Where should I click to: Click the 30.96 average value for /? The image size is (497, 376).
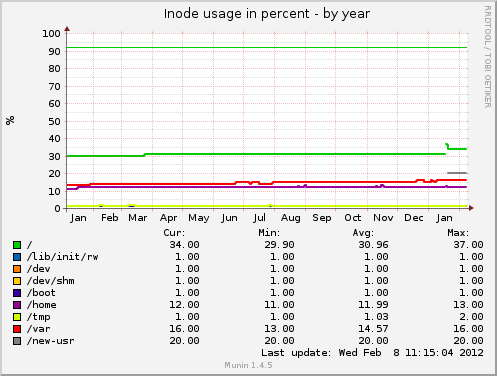tap(373, 245)
